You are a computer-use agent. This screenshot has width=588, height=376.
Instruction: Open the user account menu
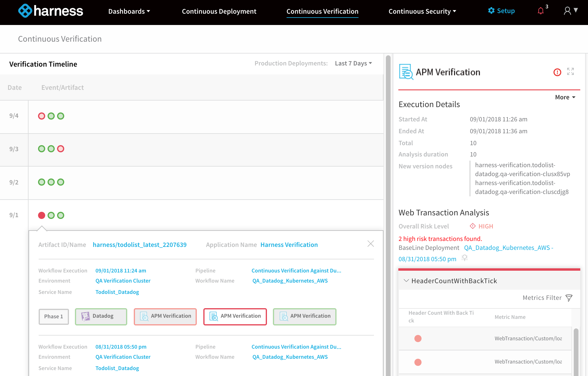571,11
